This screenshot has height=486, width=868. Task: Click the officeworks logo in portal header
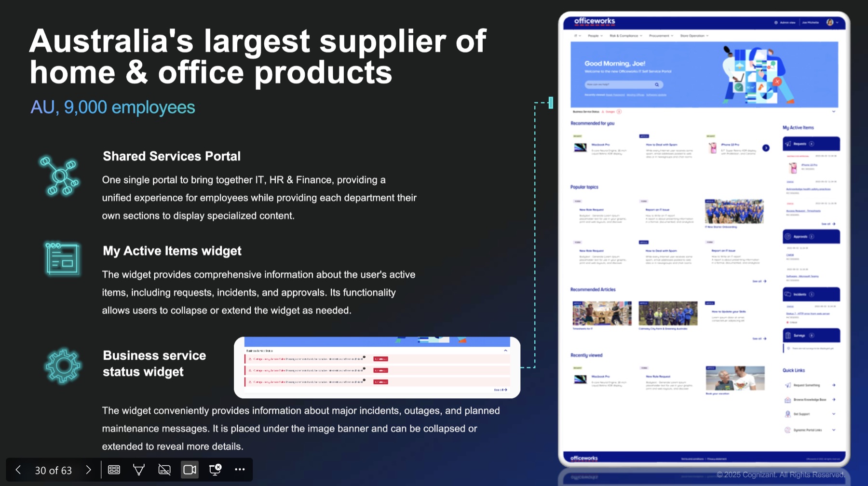pyautogui.click(x=594, y=21)
